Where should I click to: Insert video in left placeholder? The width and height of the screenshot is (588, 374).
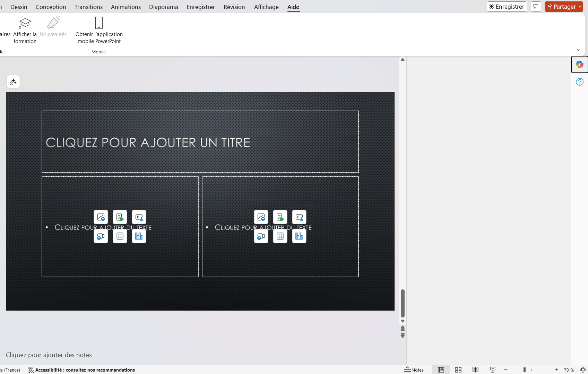click(x=101, y=236)
